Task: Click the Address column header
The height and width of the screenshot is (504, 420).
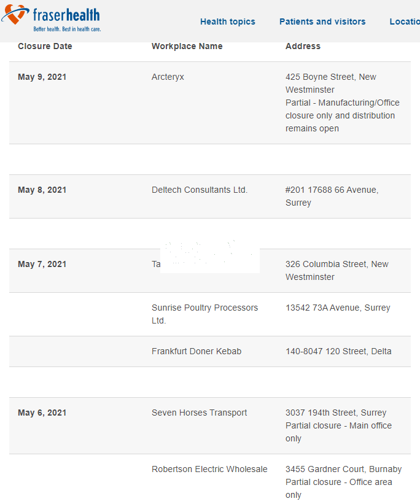Action: coord(303,46)
